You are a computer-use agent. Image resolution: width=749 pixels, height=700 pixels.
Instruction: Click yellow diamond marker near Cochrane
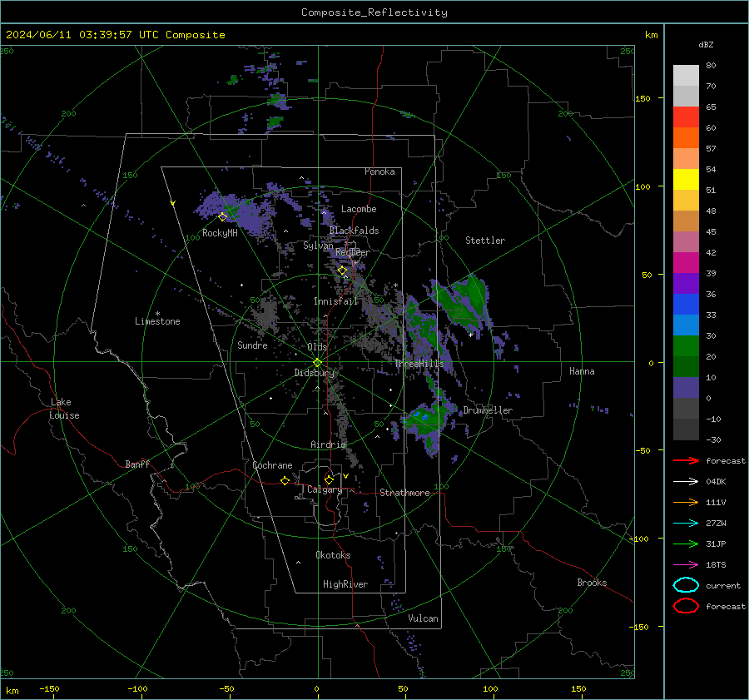coord(285,480)
